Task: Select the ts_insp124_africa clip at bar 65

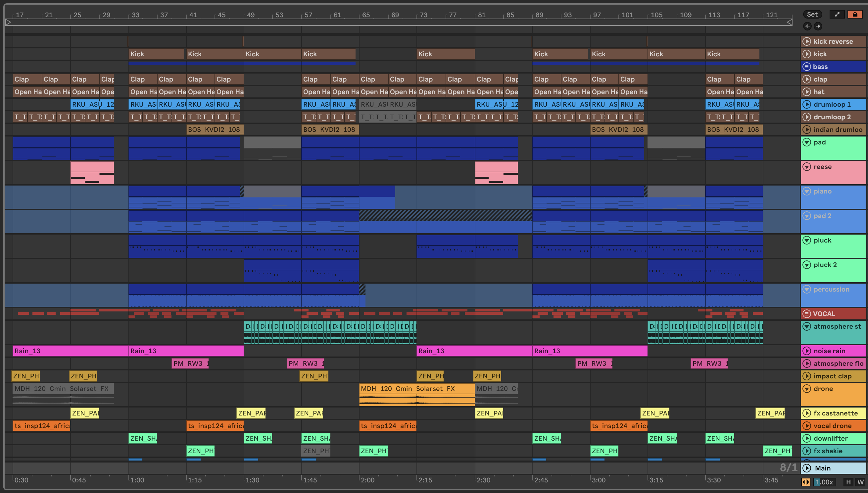Action: (388, 426)
